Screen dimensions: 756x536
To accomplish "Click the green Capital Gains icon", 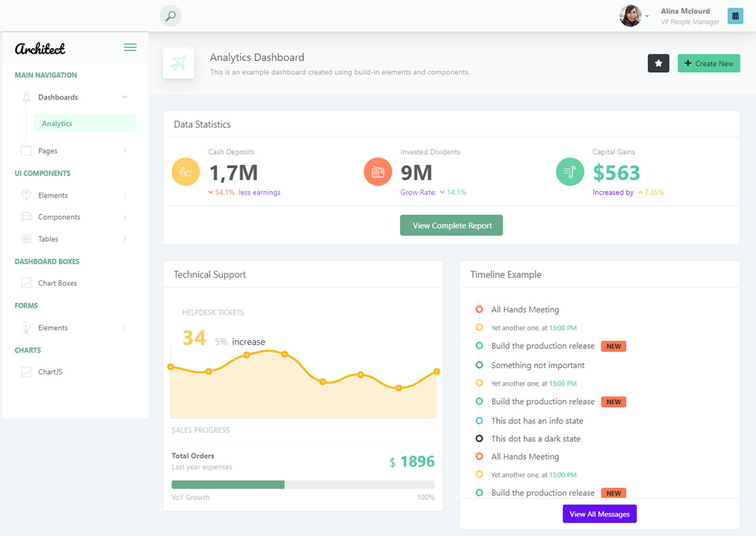I will point(570,172).
